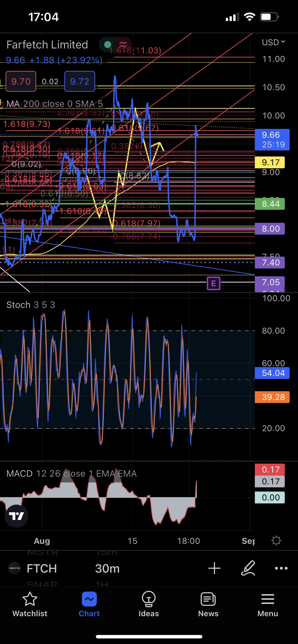Open the MACD 12 26 legend

[71, 474]
